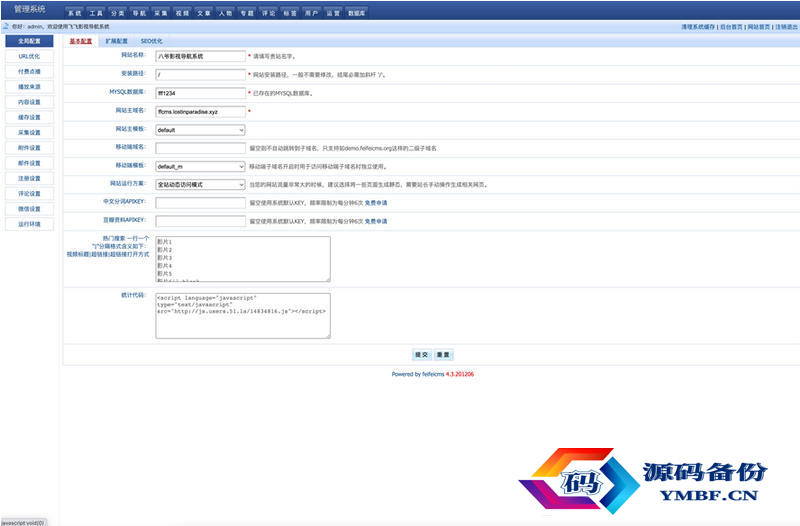Focus the 豆瓣资料APIKEY input field
This screenshot has height=526, width=800.
click(x=201, y=221)
